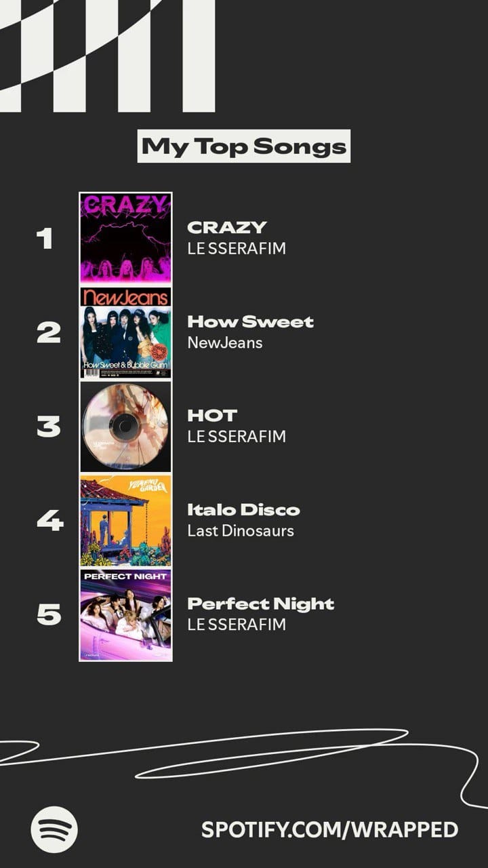
Task: Tap the HOT CD album cover
Action: [125, 427]
